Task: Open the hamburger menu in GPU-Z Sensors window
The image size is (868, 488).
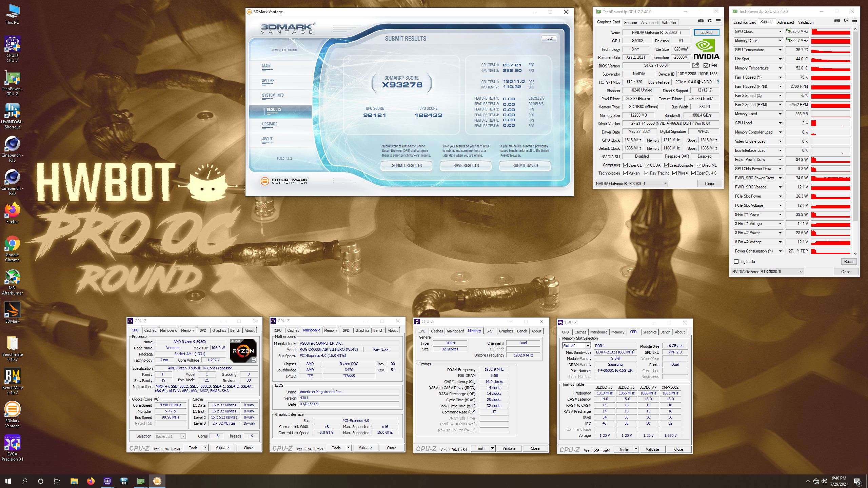Action: 854,21
